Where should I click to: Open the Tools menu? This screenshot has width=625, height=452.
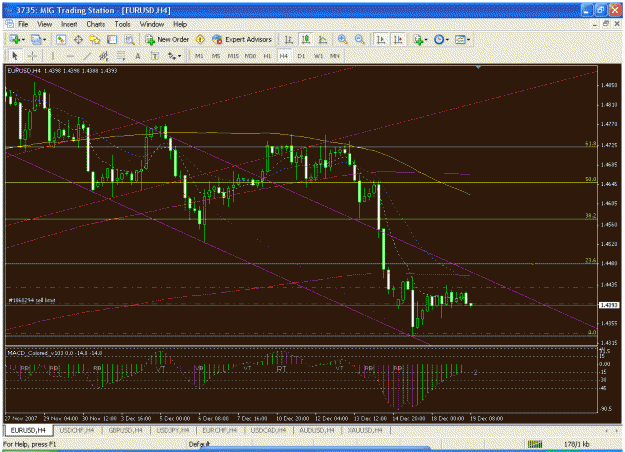coord(122,24)
